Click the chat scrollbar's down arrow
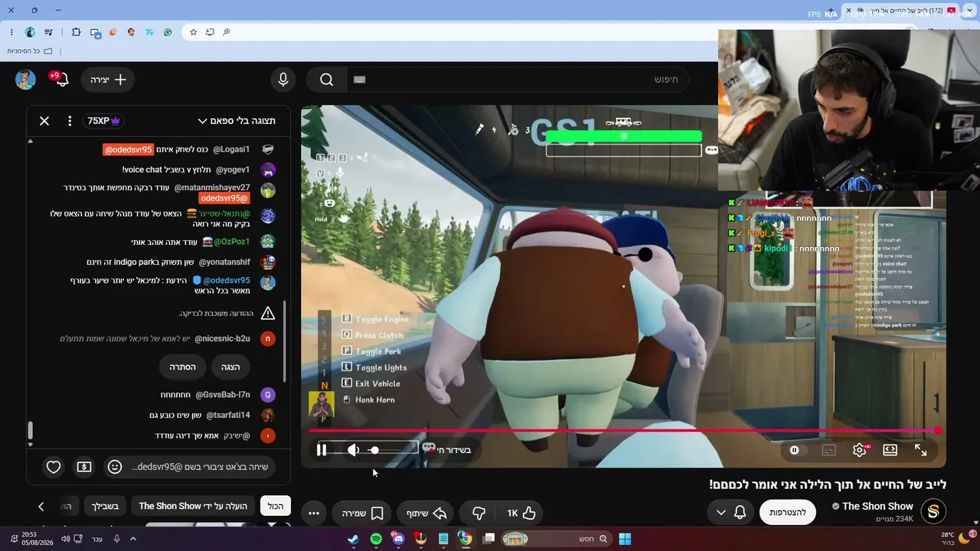 (x=30, y=444)
